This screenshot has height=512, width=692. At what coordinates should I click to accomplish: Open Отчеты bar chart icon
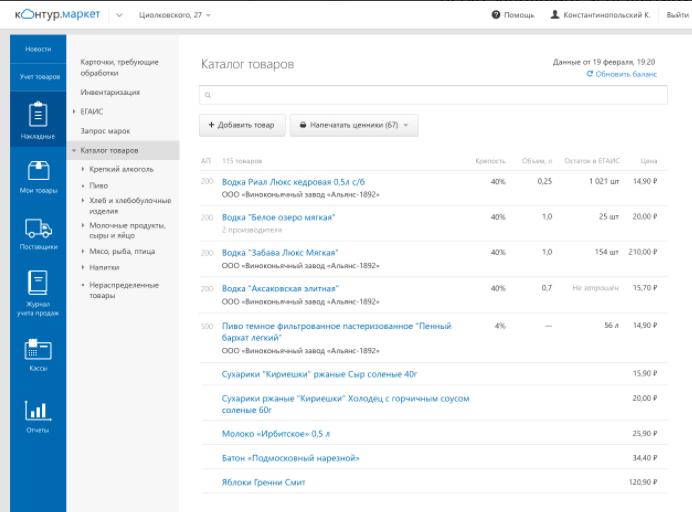pos(38,411)
